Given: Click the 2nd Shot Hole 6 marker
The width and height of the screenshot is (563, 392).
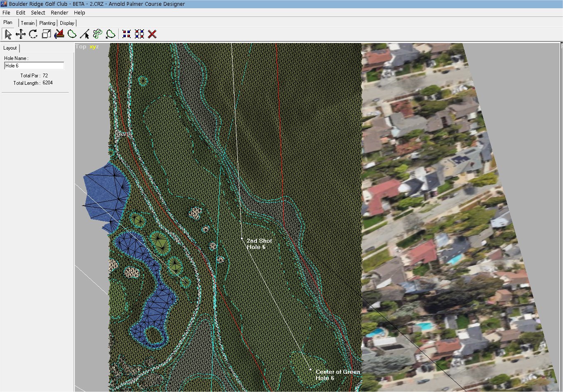Looking at the screenshot, I should (242, 238).
